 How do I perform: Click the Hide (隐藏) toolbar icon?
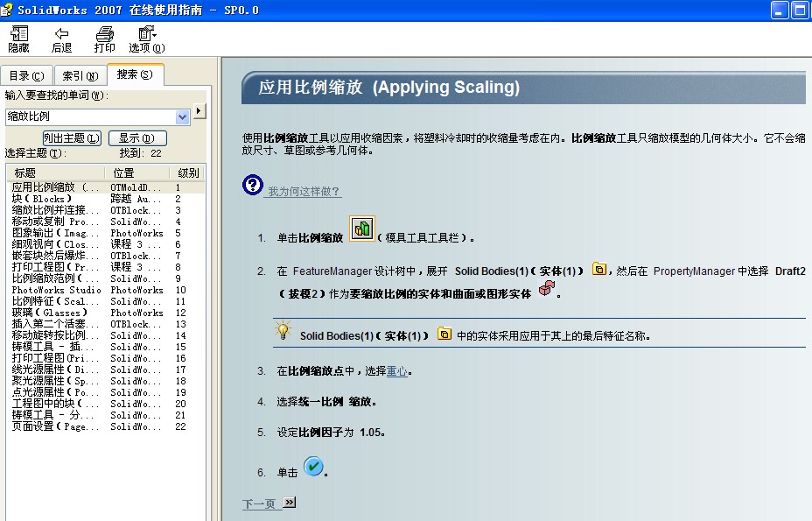19,39
